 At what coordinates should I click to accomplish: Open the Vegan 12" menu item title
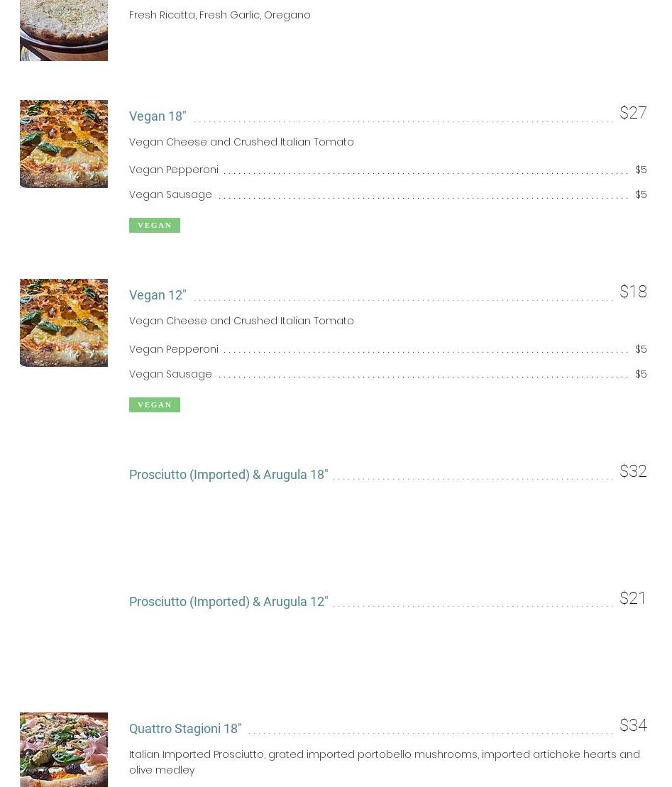coord(158,295)
